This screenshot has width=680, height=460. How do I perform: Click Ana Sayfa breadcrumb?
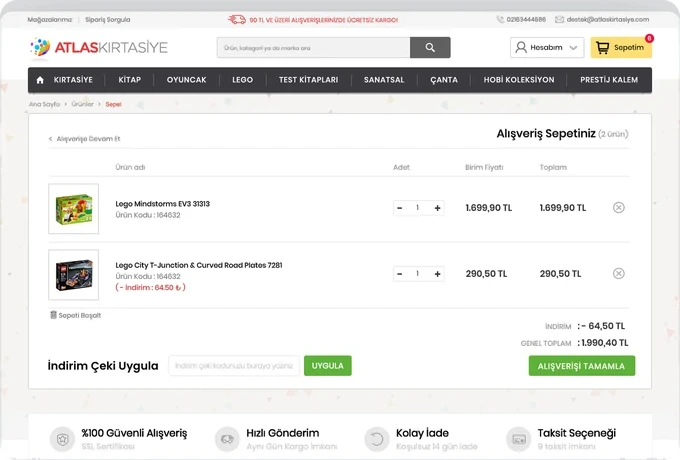tap(44, 104)
